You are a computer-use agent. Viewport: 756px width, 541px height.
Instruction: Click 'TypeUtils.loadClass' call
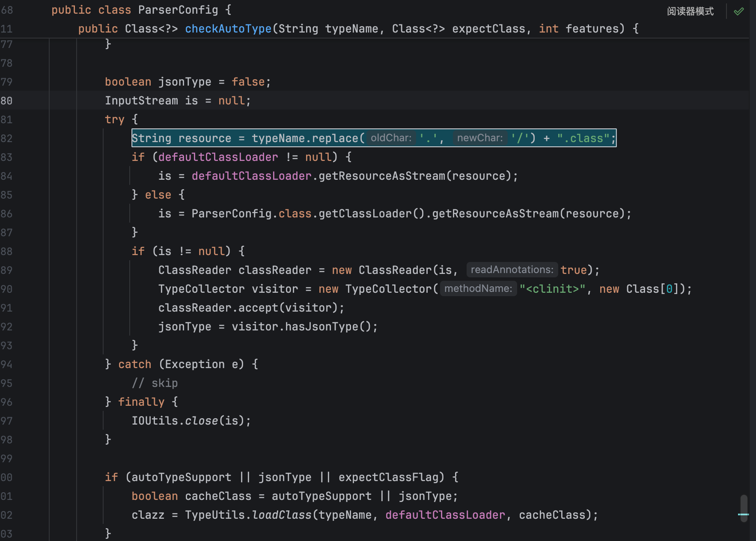point(248,515)
